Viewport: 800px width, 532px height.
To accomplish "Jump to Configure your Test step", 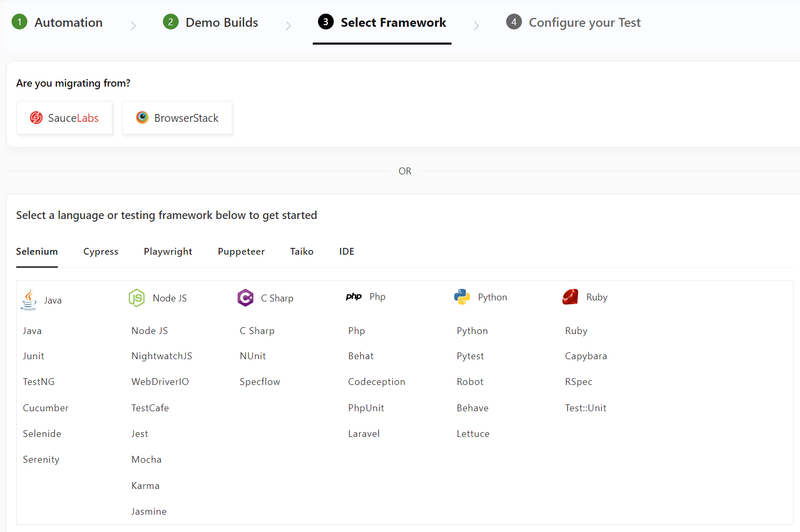I will (573, 23).
